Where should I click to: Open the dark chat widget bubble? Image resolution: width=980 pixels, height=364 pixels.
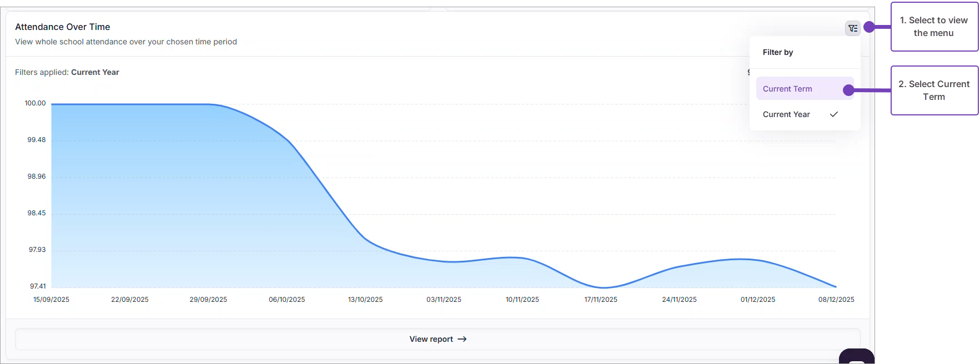pos(856,357)
